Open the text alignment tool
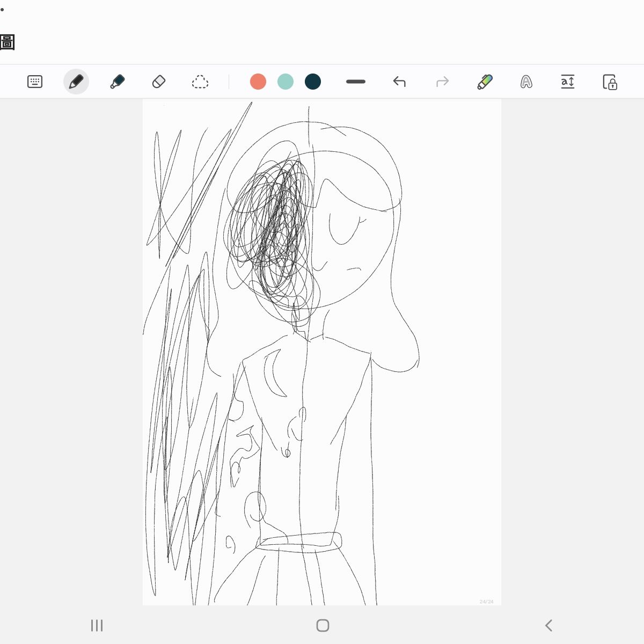 (568, 82)
